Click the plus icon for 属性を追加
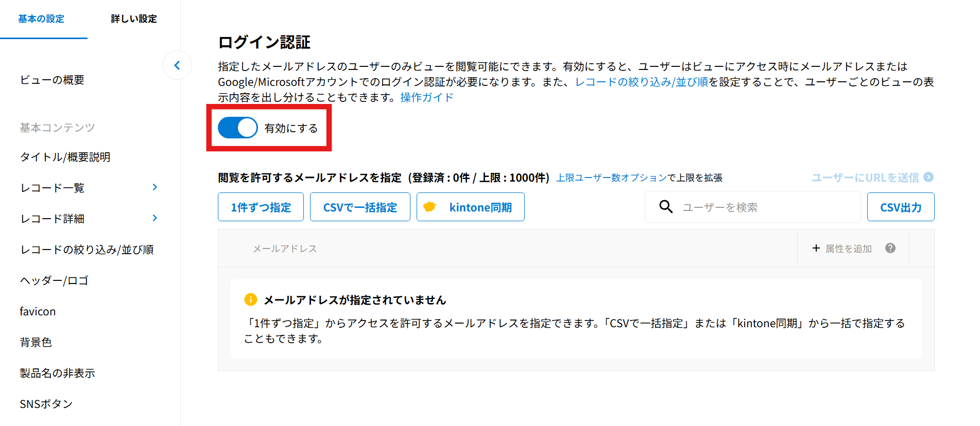 [816, 248]
